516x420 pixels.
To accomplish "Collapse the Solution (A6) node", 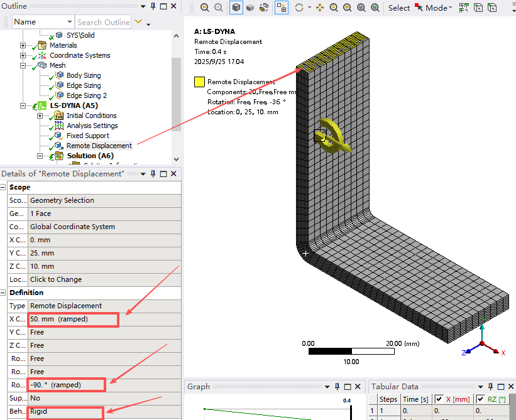I will click(40, 156).
